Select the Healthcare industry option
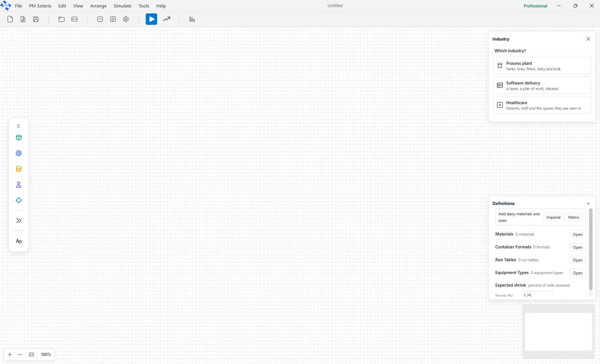 click(542, 105)
